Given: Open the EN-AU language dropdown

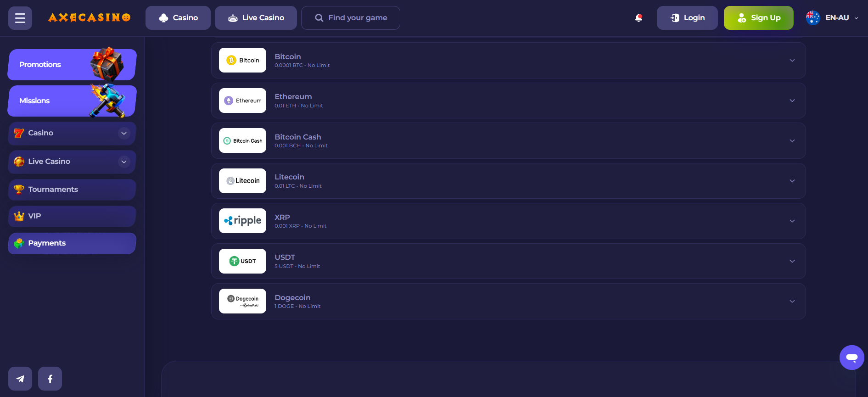Looking at the screenshot, I should pos(832,18).
